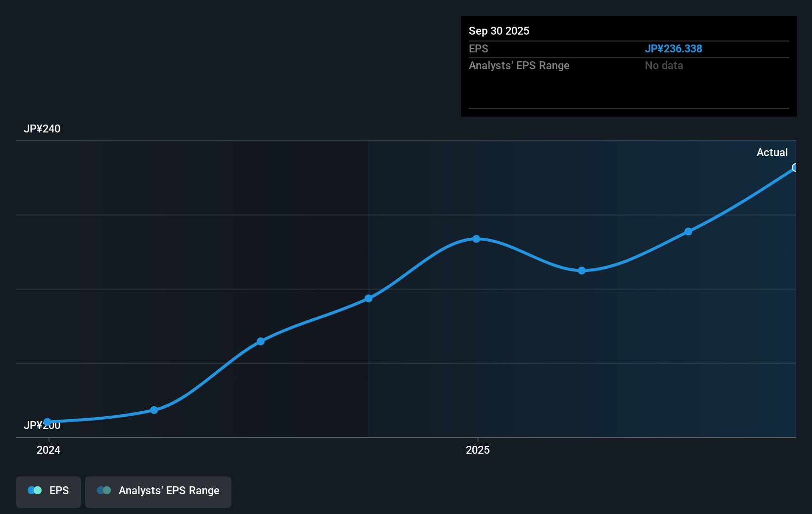Select the data point at the 2025 divider line

[368, 298]
